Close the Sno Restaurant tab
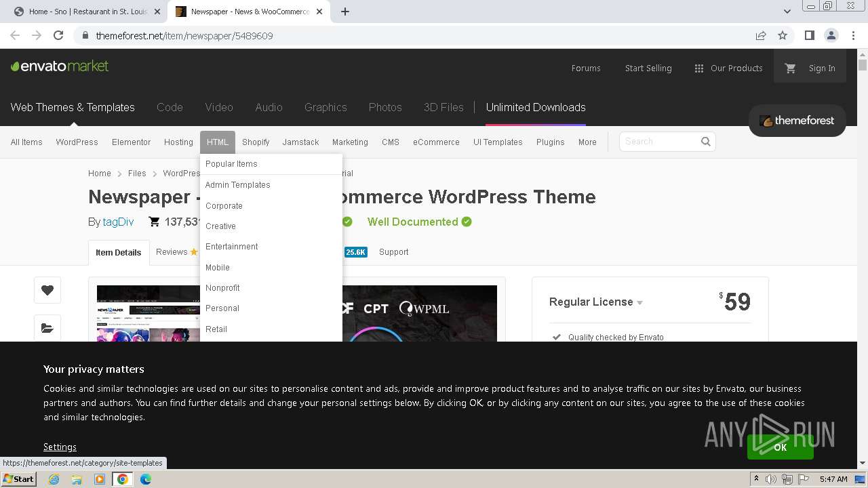The height and width of the screenshot is (488, 868). click(x=157, y=12)
